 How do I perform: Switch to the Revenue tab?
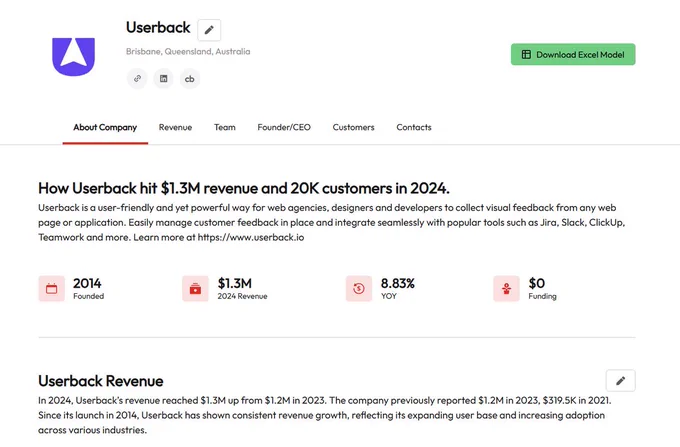coord(175,127)
